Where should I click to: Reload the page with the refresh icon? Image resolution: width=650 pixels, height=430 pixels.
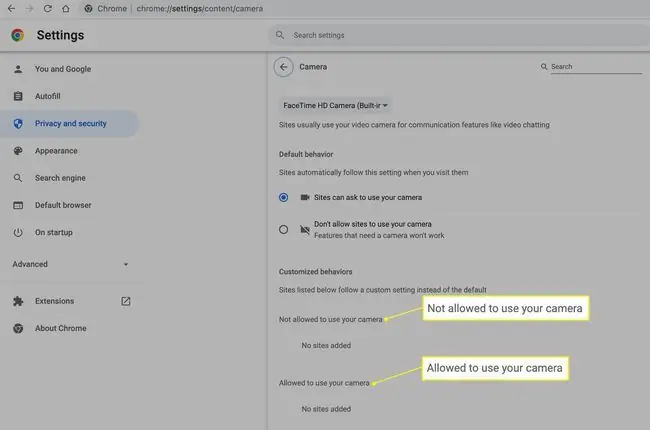point(48,9)
